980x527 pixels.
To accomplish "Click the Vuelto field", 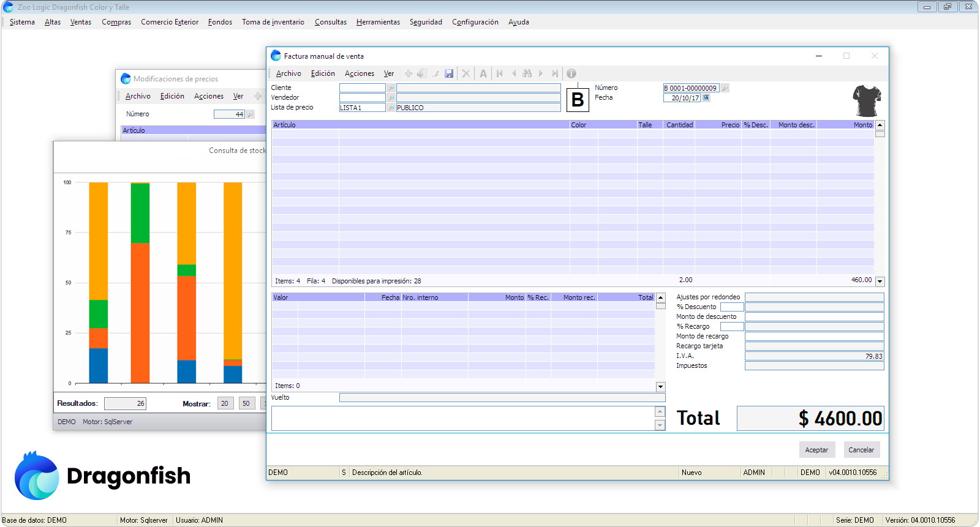I will 502,398.
